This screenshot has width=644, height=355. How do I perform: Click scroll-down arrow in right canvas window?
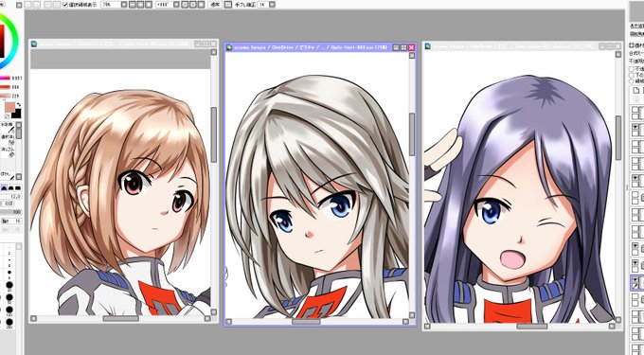coord(618,319)
